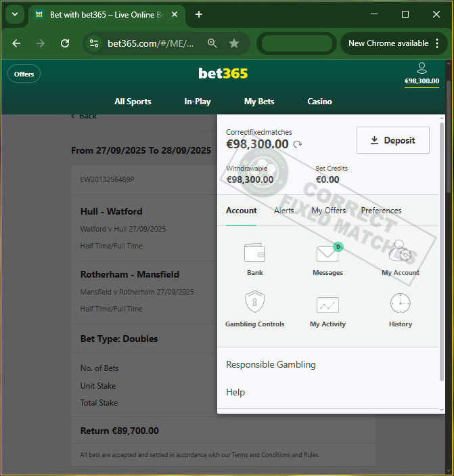Open My Activity chart icon
454x476 pixels.
tap(327, 305)
